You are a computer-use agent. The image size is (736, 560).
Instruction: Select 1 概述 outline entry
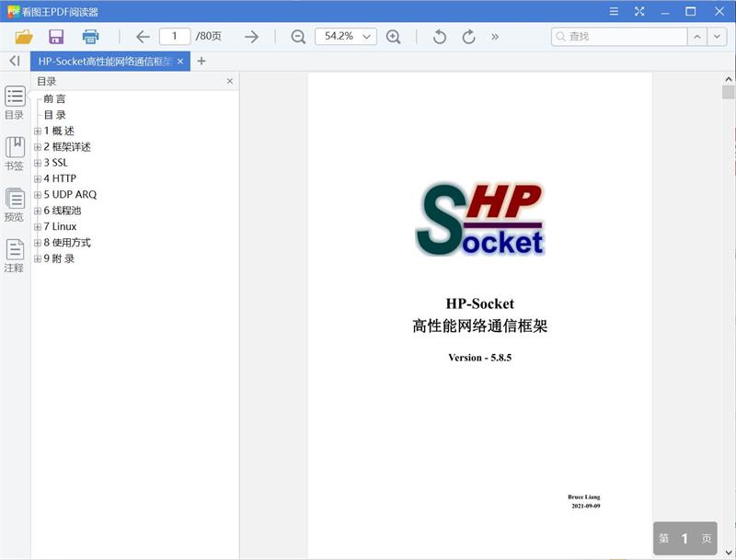point(59,131)
